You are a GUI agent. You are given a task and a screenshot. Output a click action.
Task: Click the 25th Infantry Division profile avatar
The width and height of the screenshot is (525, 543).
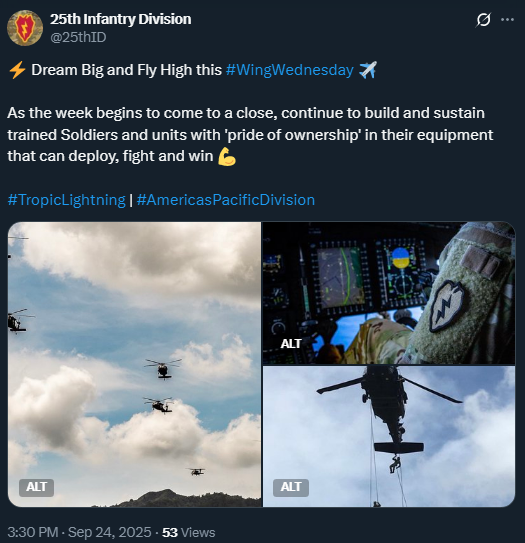coord(25,28)
